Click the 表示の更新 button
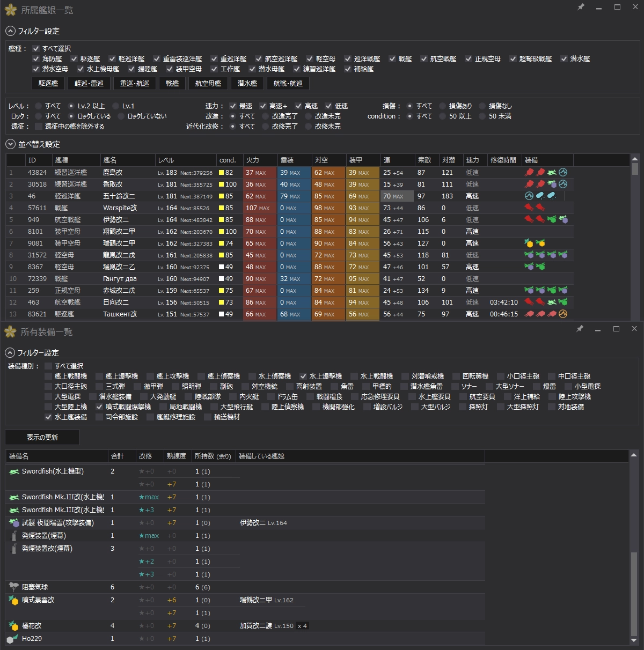This screenshot has height=650, width=644. click(42, 438)
